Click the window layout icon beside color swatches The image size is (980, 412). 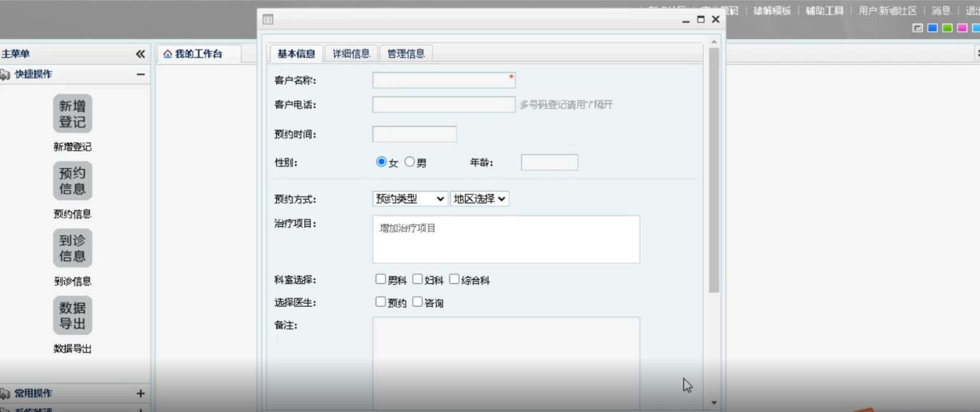tap(917, 28)
